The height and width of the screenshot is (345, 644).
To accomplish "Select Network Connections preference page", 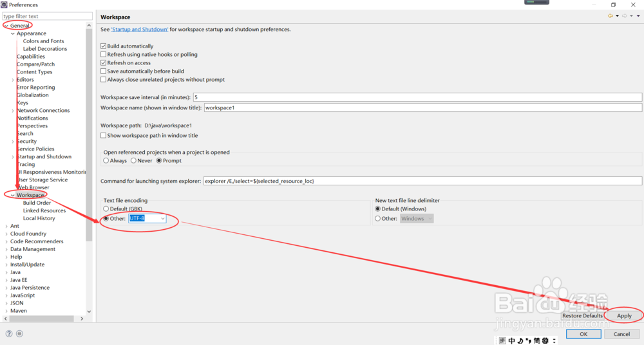I will coord(43,111).
